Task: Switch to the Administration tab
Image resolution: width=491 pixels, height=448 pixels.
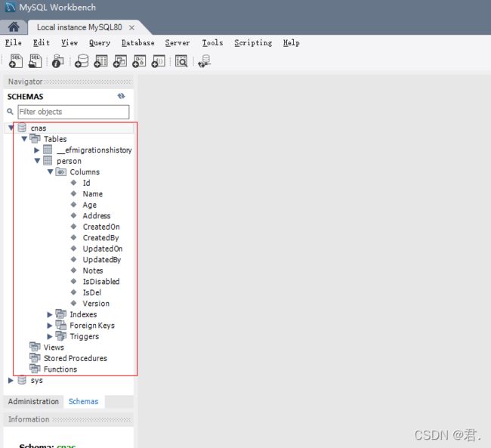Action: pyautogui.click(x=33, y=401)
